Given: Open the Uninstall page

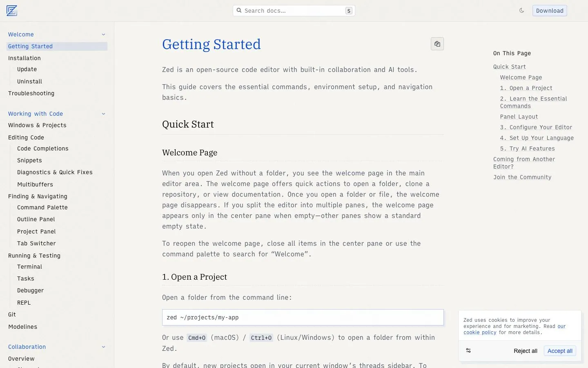Looking at the screenshot, I should click(30, 81).
